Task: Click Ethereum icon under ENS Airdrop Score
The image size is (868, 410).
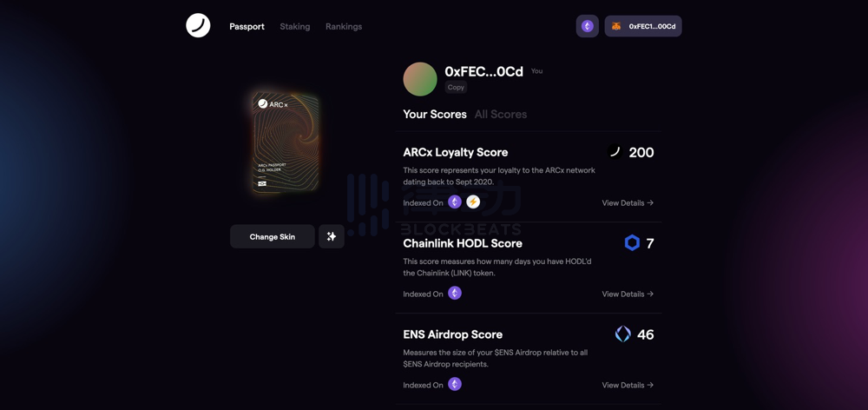Action: coord(455,384)
